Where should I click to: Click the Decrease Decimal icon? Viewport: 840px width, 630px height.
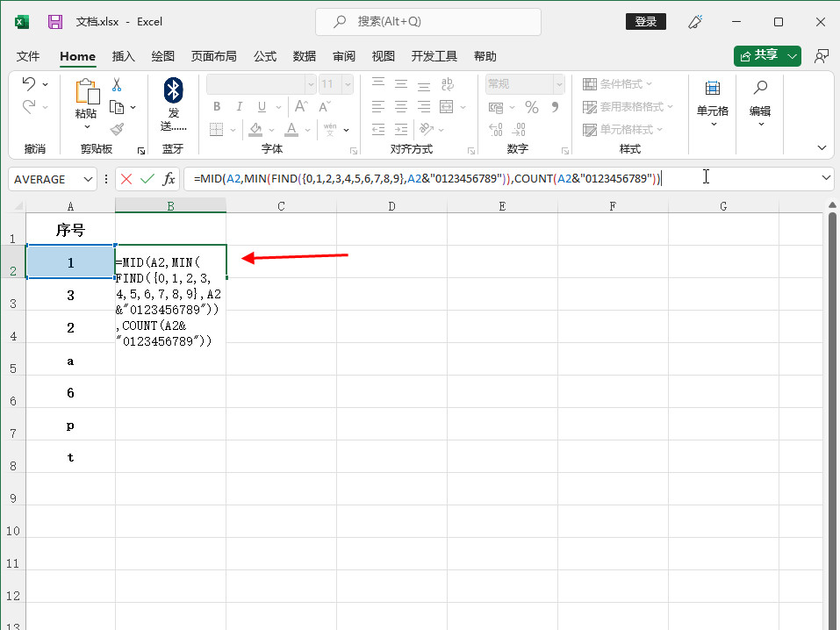[519, 129]
